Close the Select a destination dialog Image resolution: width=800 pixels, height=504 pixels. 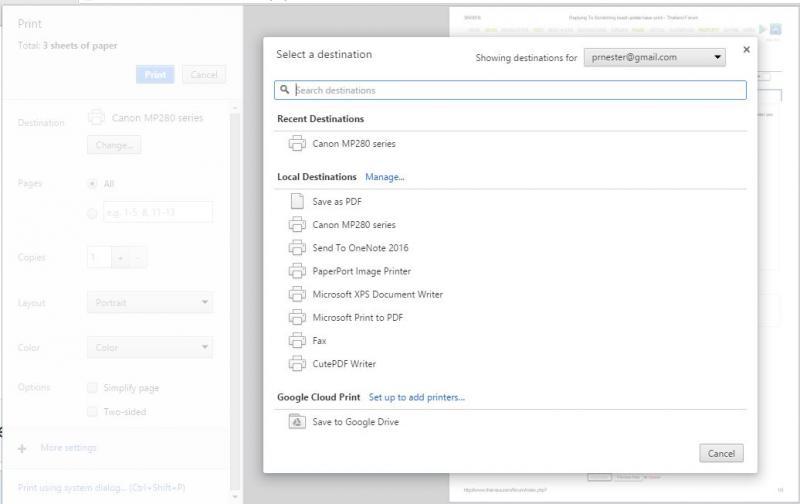746,49
